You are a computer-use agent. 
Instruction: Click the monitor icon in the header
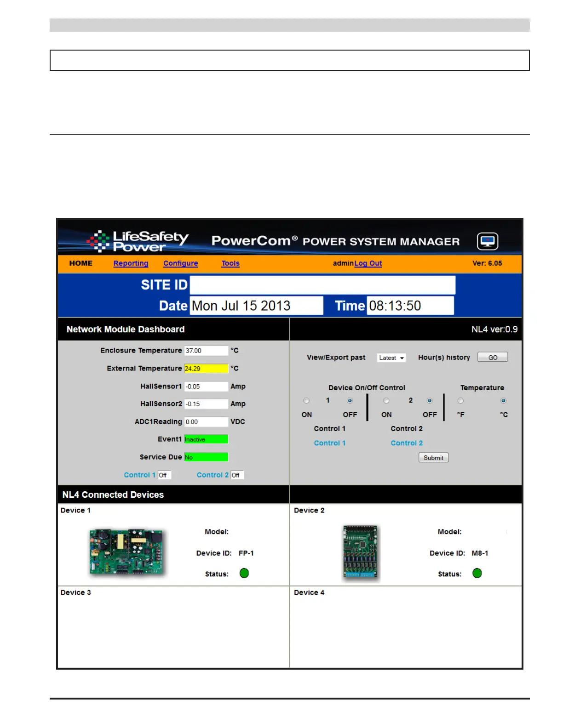point(488,241)
